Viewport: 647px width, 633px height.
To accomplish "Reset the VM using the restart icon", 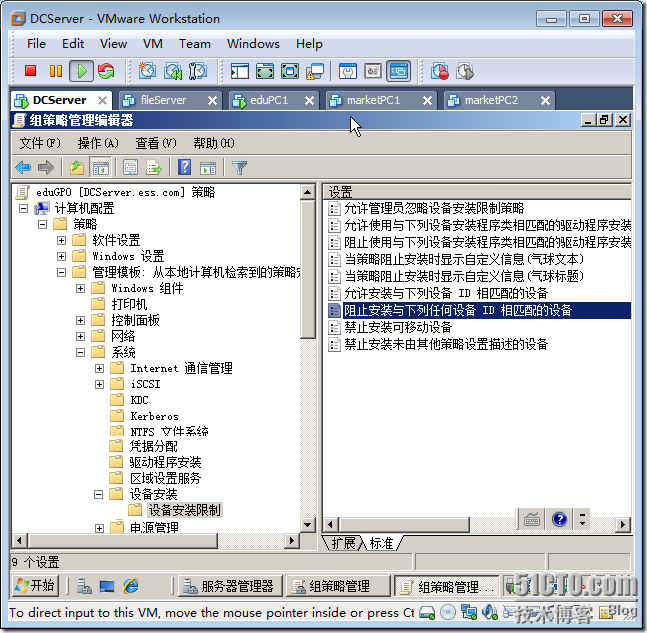I will tap(106, 71).
